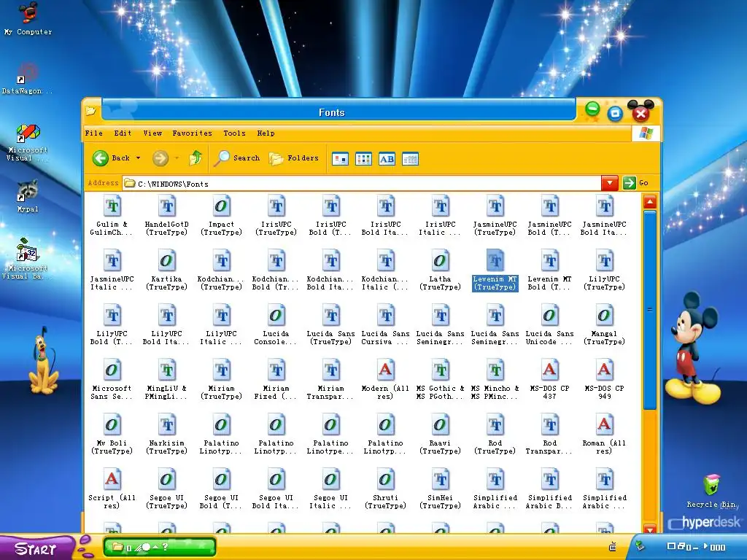This screenshot has height=560, width=747.
Task: Switch to Large Icons view
Action: 340,159
